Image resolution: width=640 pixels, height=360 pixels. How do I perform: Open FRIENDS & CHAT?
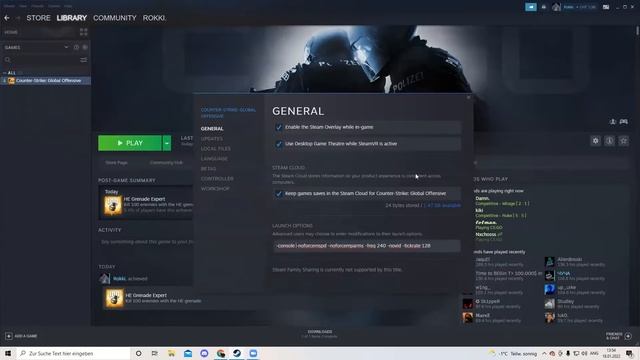618,336
